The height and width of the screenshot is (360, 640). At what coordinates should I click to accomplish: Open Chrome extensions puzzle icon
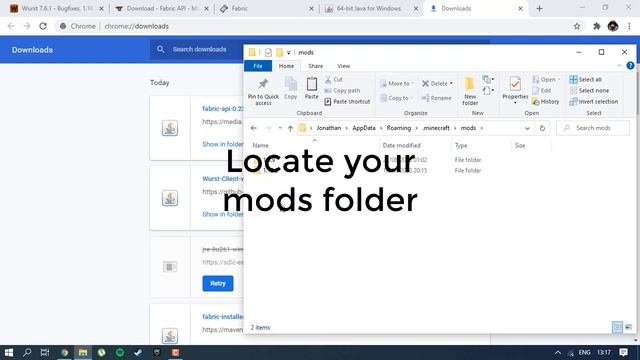tap(596, 26)
